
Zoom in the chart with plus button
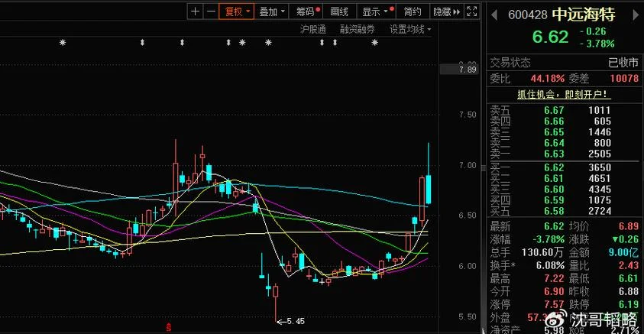point(196,11)
